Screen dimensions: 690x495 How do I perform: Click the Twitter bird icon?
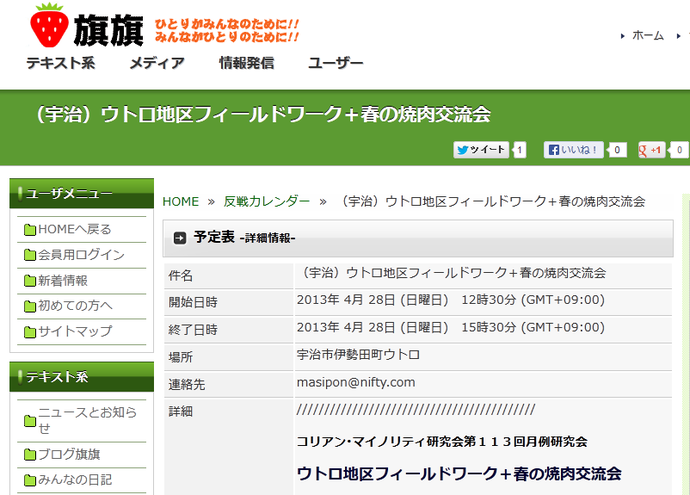462,150
